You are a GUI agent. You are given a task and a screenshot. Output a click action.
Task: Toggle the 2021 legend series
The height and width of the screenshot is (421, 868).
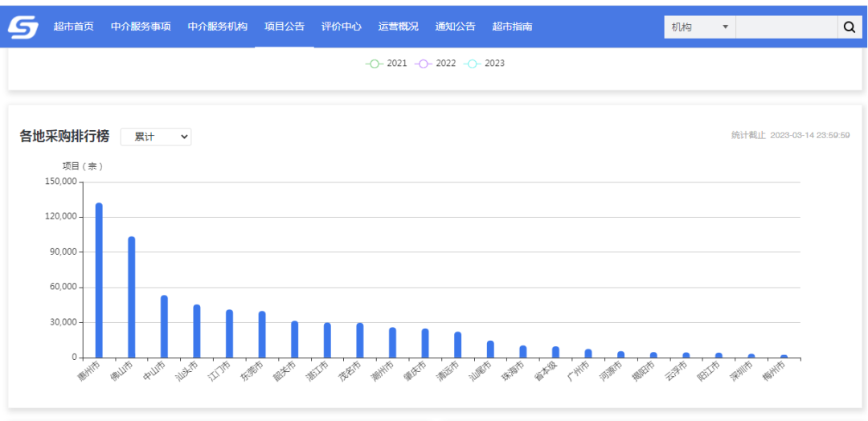387,63
